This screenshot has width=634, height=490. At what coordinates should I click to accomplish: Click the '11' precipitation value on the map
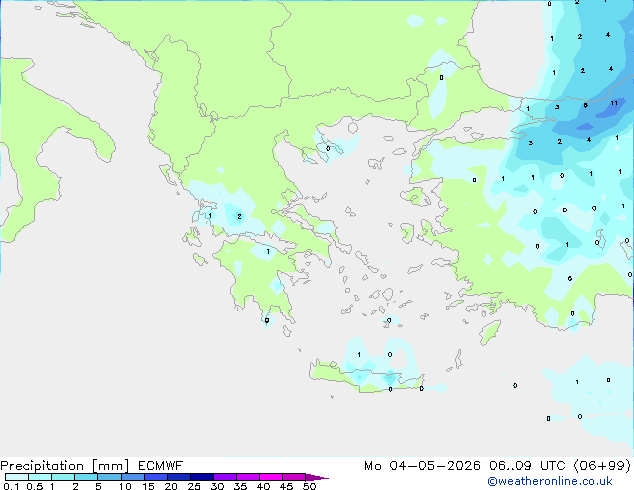click(x=614, y=103)
